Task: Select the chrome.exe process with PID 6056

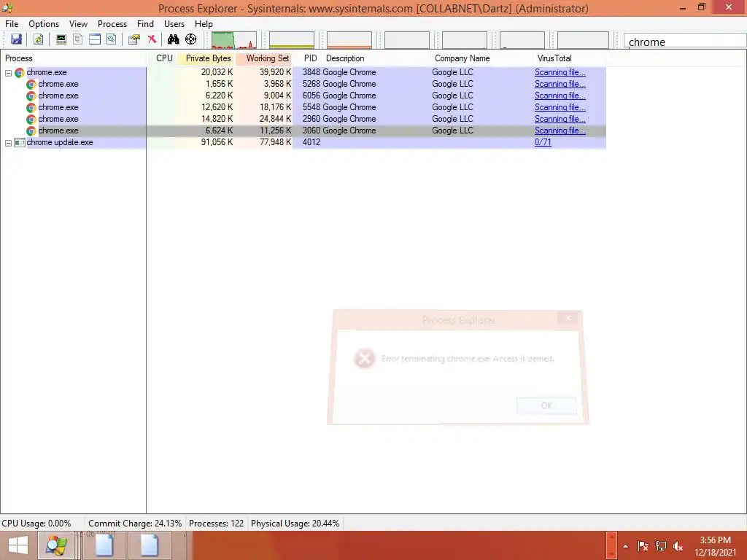Action: (303, 96)
